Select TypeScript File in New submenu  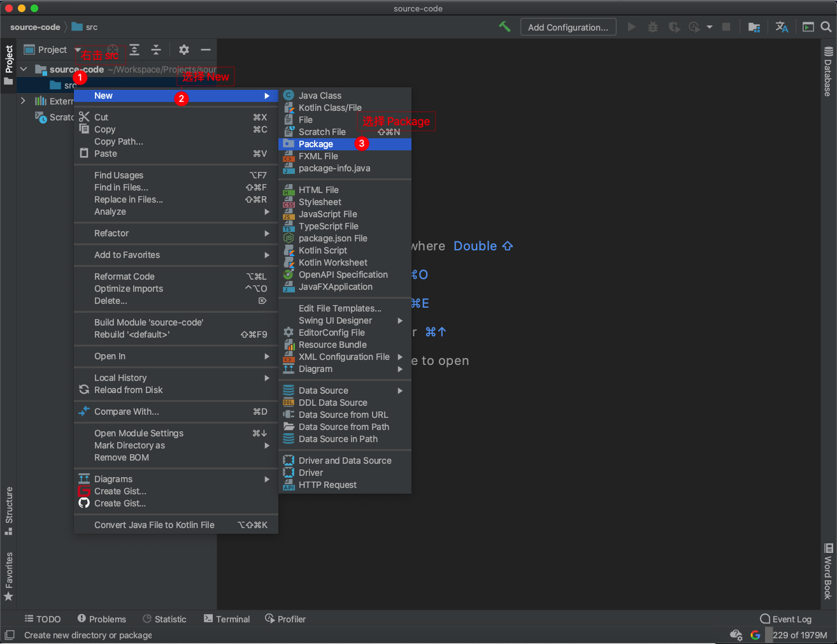click(345, 226)
